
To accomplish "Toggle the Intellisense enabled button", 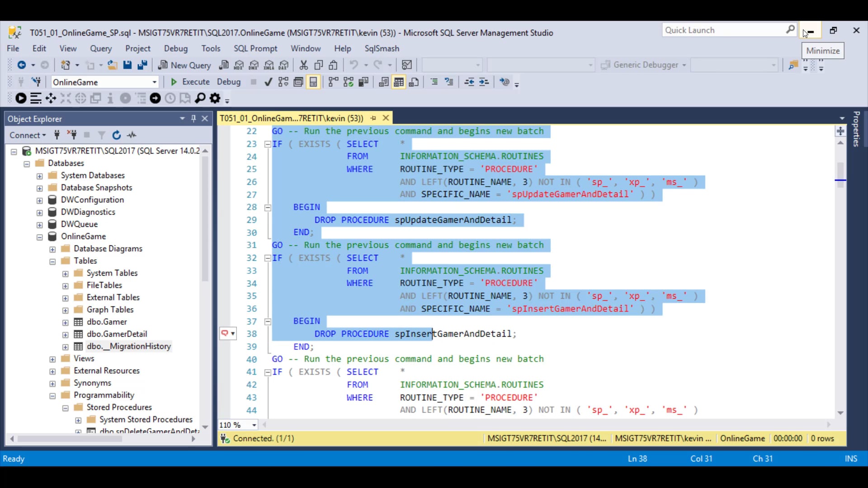I will tap(313, 82).
